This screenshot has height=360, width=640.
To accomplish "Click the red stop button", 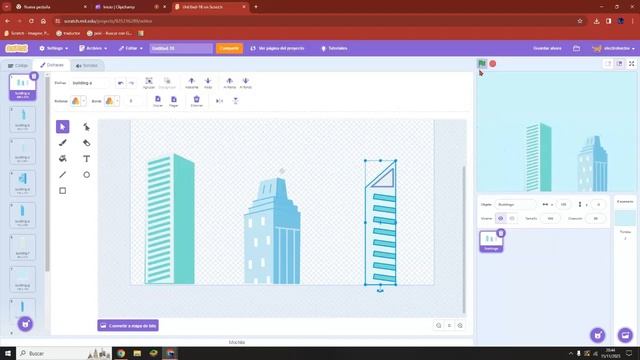I will [493, 64].
